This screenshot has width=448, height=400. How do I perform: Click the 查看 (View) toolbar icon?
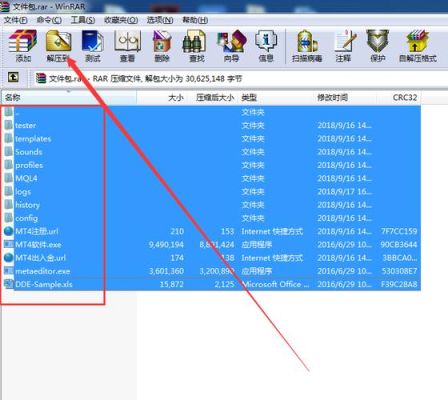click(127, 41)
